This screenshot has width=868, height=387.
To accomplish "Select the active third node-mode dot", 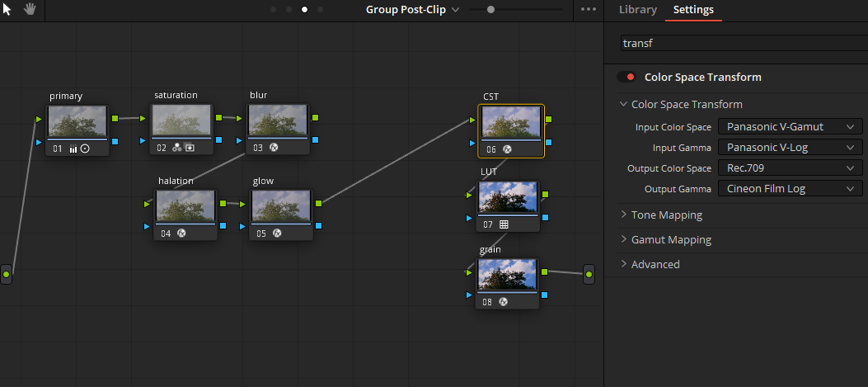I will tap(304, 9).
